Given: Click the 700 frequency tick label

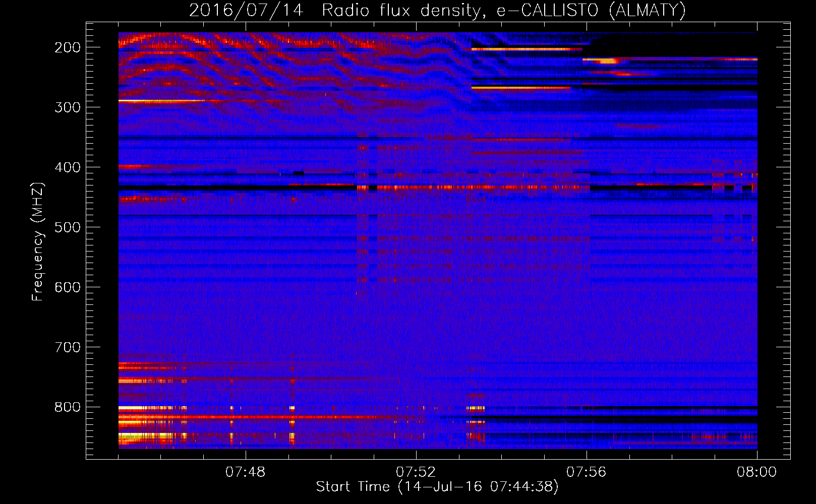Looking at the screenshot, I should (x=68, y=347).
